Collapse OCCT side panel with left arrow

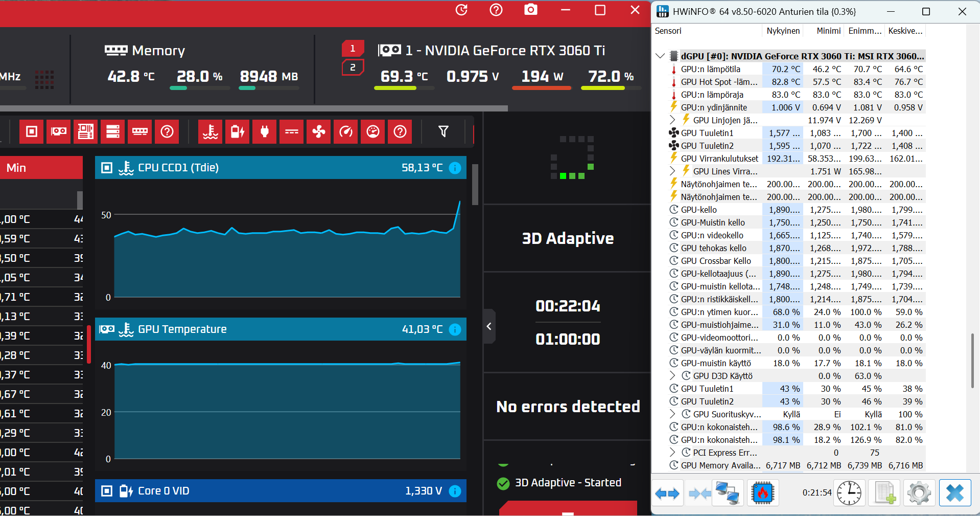[x=489, y=326]
